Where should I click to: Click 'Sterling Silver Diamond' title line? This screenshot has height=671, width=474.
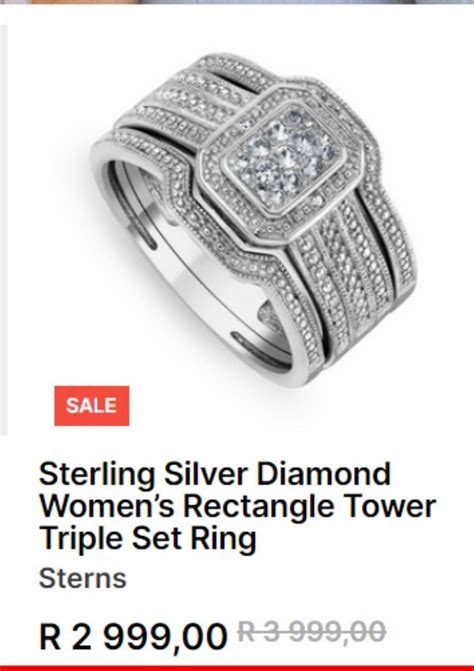[x=215, y=473]
